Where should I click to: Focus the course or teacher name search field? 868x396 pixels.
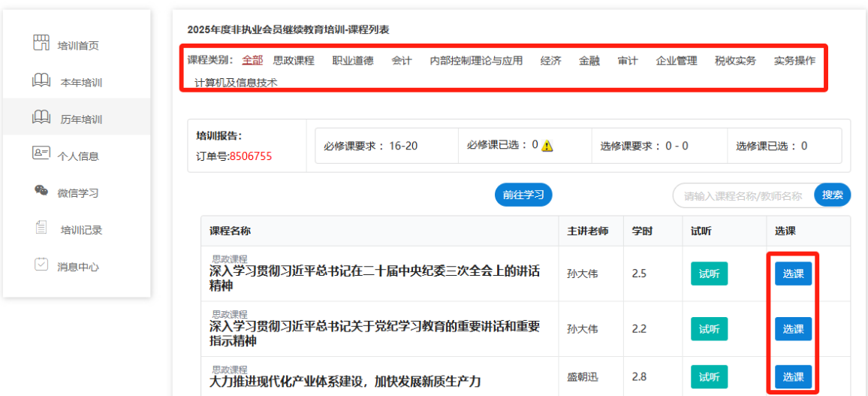[742, 196]
